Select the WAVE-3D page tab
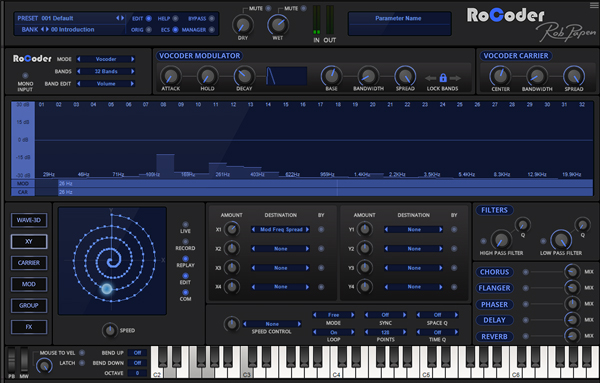This screenshot has height=383, width=600. [x=29, y=220]
